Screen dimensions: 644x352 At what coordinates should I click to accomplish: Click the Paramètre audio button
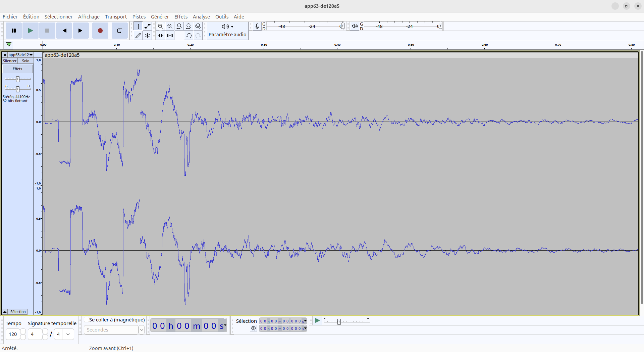227,31
